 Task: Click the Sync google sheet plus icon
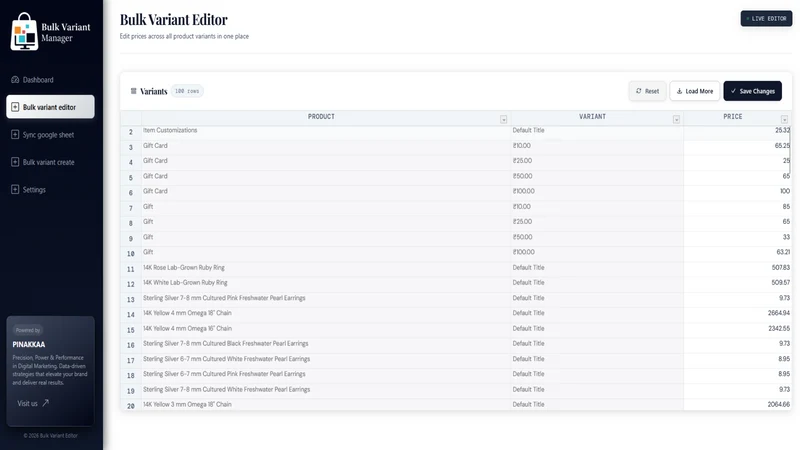click(15, 135)
